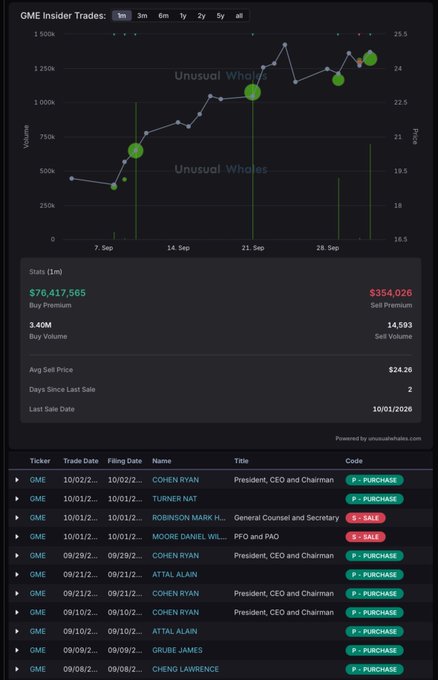Select the 5y time range
The height and width of the screenshot is (680, 438).
[220, 16]
